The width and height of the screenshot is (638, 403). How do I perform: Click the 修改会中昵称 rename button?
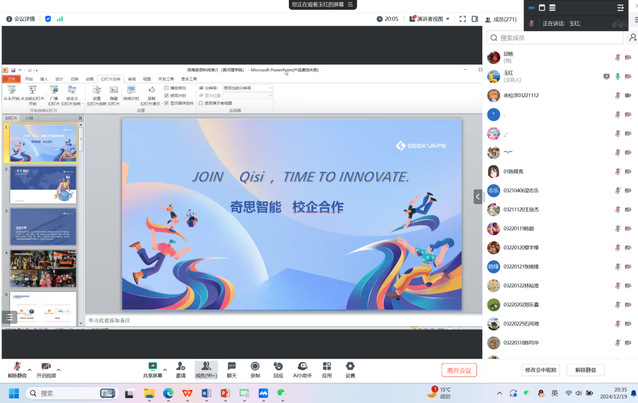[541, 370]
